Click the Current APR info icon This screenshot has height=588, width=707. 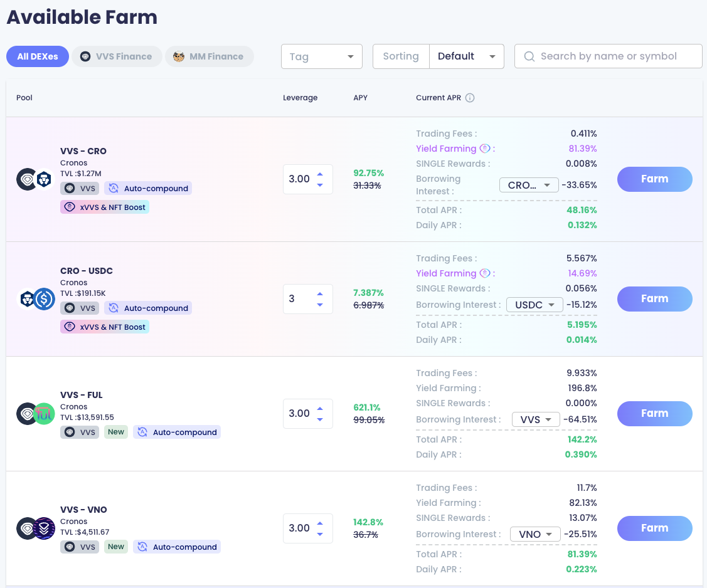470,98
